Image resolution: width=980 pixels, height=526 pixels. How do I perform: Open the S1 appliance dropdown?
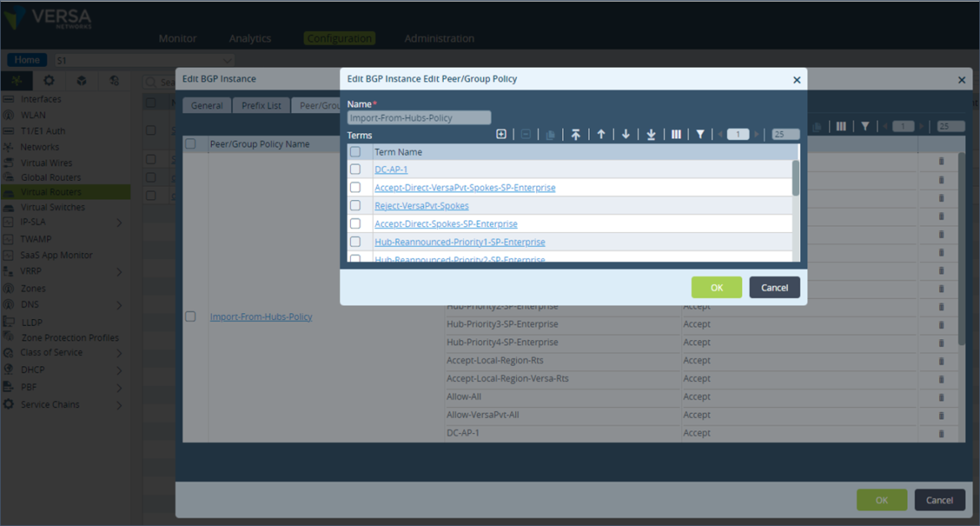click(x=142, y=59)
